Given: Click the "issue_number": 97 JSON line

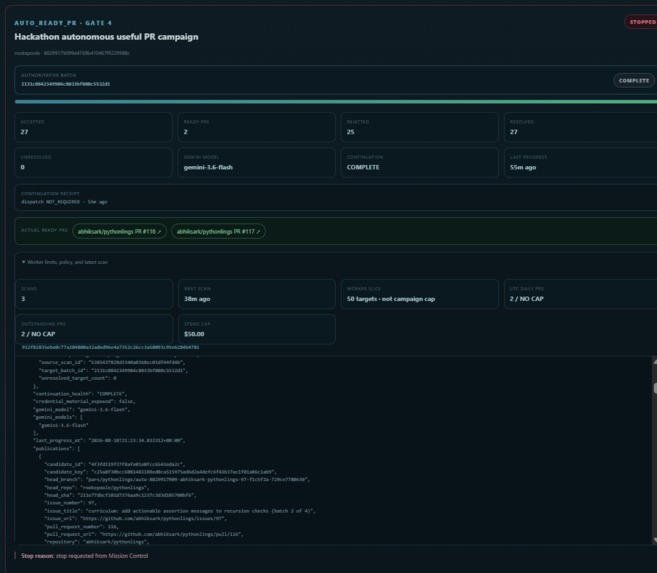Looking at the screenshot, I should [70, 503].
